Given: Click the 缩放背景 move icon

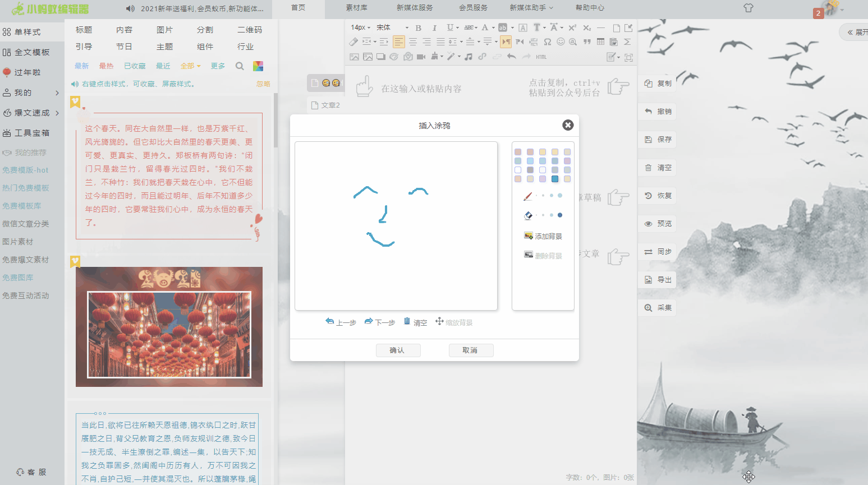Looking at the screenshot, I should (x=439, y=321).
